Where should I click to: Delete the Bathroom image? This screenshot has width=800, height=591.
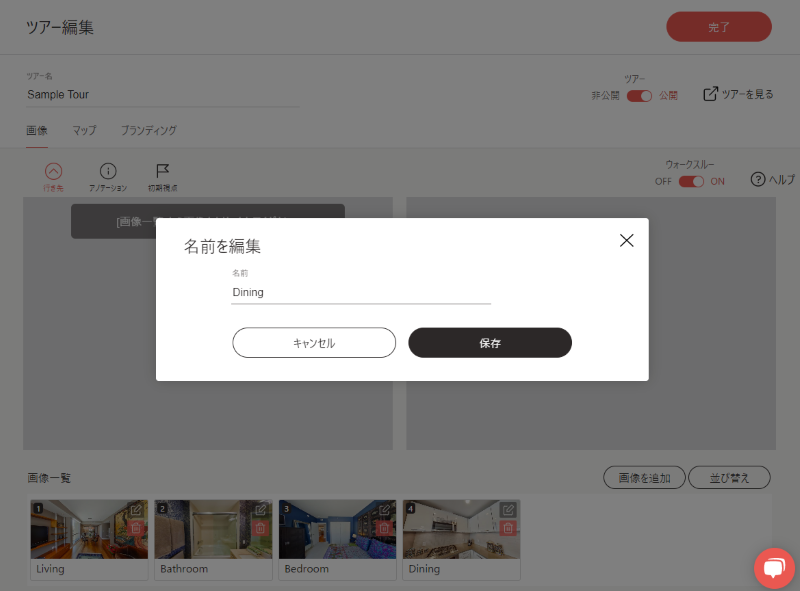click(x=260, y=528)
